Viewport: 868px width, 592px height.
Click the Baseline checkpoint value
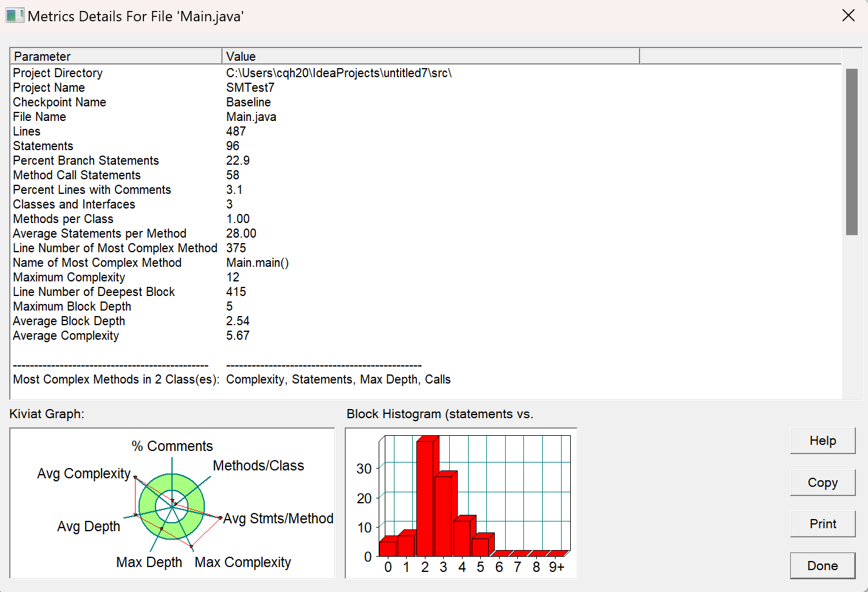[x=249, y=102]
